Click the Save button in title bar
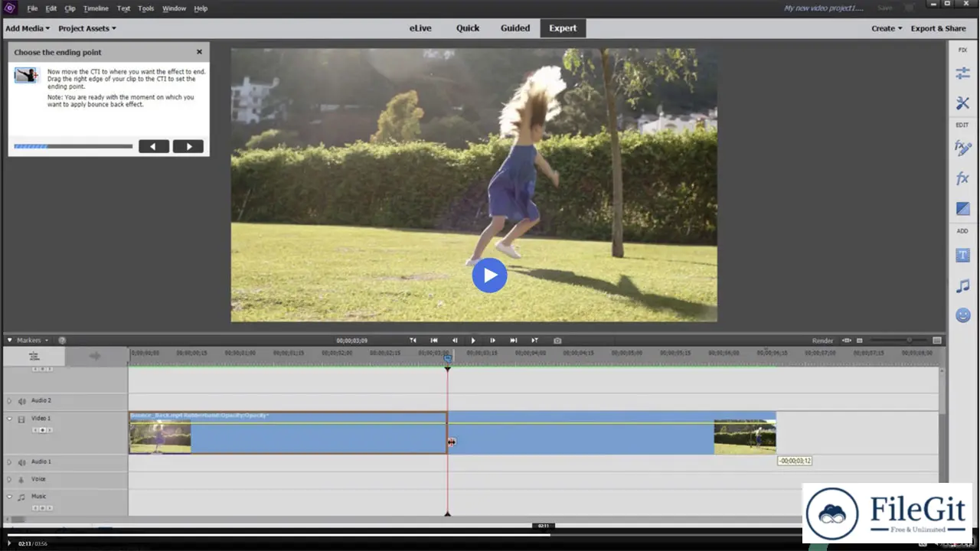The image size is (980, 551). [x=884, y=8]
